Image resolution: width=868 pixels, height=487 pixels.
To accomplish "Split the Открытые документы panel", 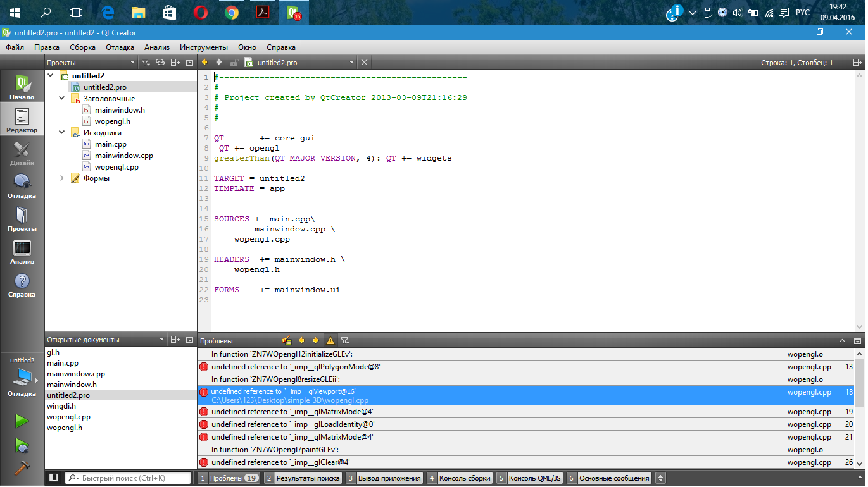I will [175, 340].
